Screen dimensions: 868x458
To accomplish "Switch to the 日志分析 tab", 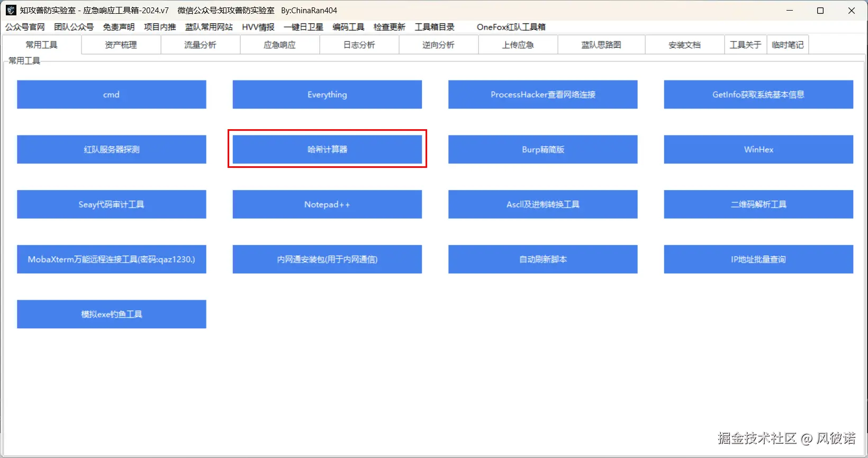I will [x=359, y=45].
